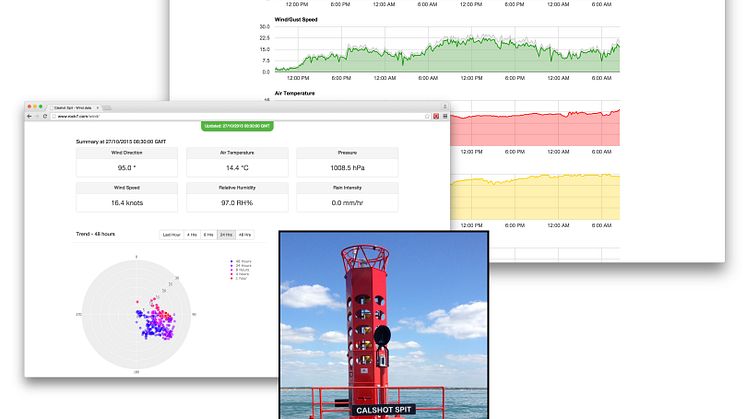Click the Summary at 27/10/2015 heading
The image size is (746, 419).
(121, 142)
